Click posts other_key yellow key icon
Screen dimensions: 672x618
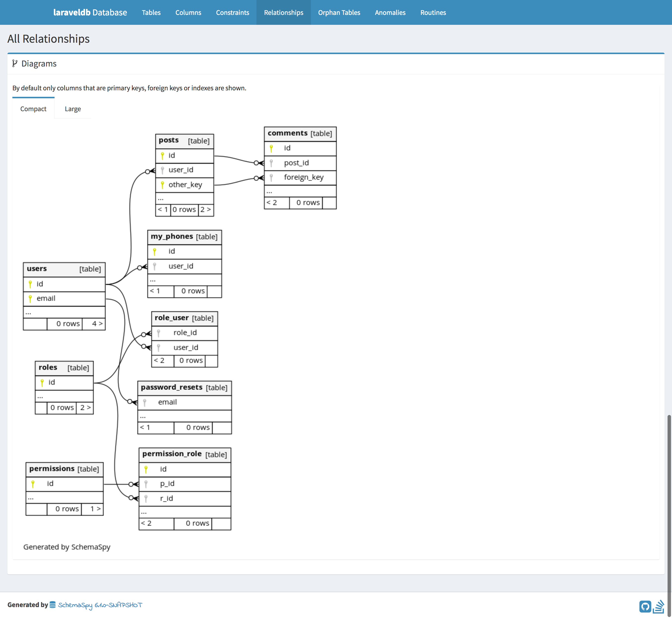(162, 185)
